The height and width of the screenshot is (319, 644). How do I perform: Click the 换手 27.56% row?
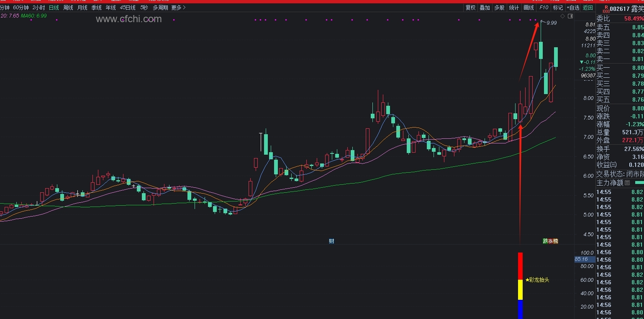click(x=620, y=149)
